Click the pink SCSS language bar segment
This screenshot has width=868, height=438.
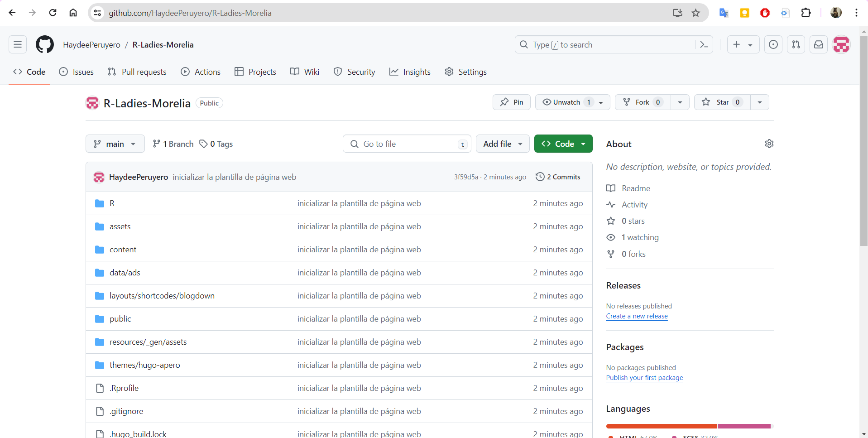(744, 426)
